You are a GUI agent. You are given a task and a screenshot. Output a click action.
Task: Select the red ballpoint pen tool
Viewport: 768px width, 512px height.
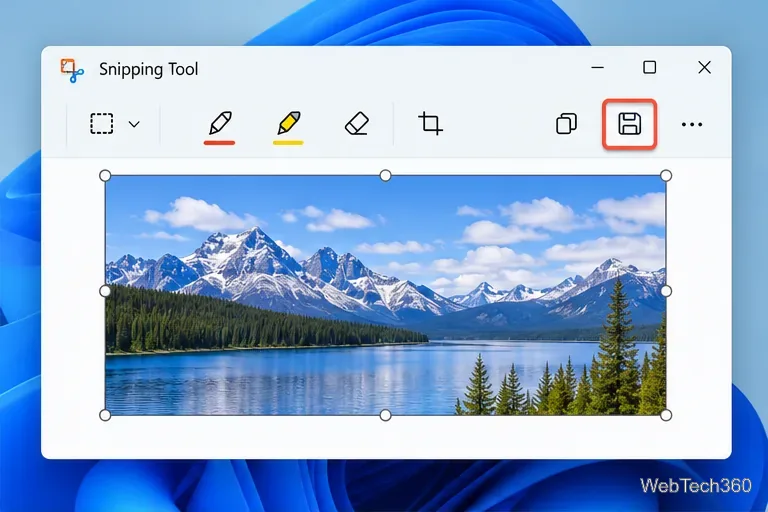pyautogui.click(x=220, y=127)
